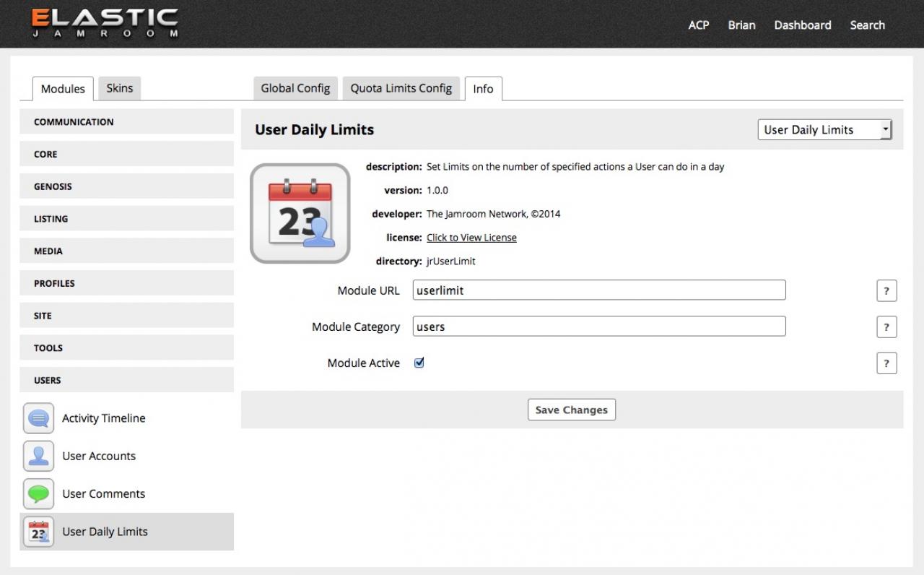Open the Click to View License link
The width and height of the screenshot is (924, 575).
(471, 238)
